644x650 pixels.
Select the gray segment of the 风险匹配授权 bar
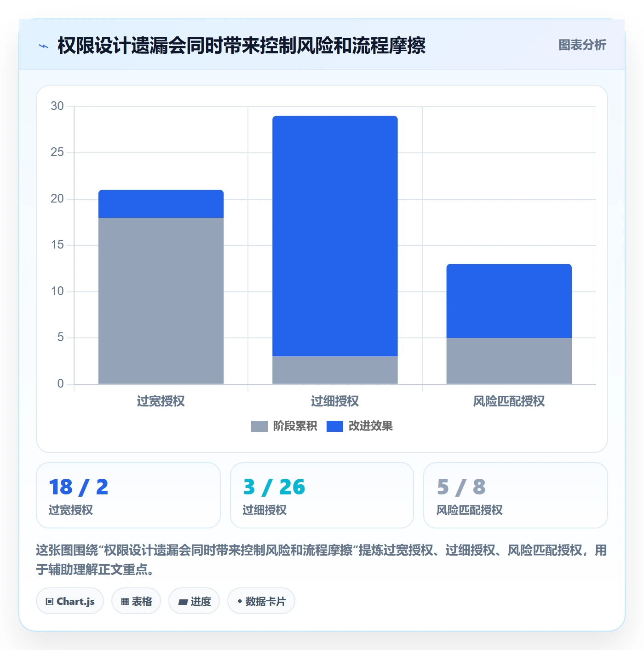509,361
